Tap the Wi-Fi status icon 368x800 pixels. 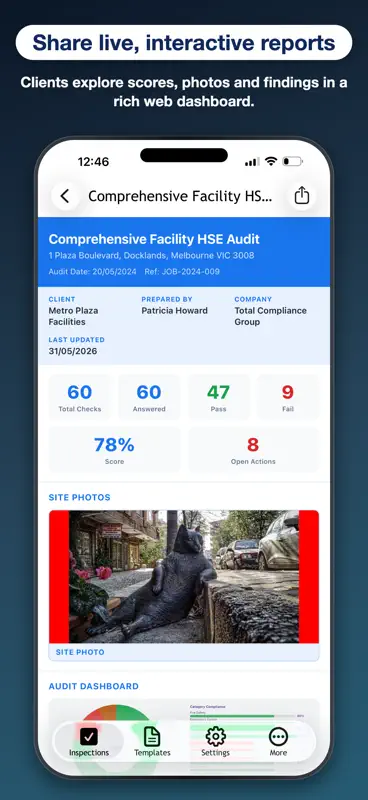coord(271,162)
